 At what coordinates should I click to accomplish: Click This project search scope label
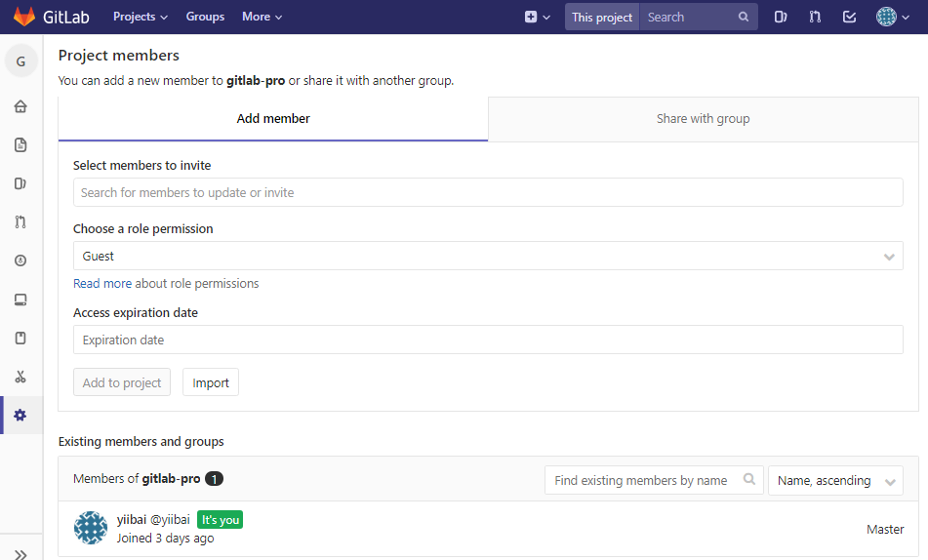point(602,18)
